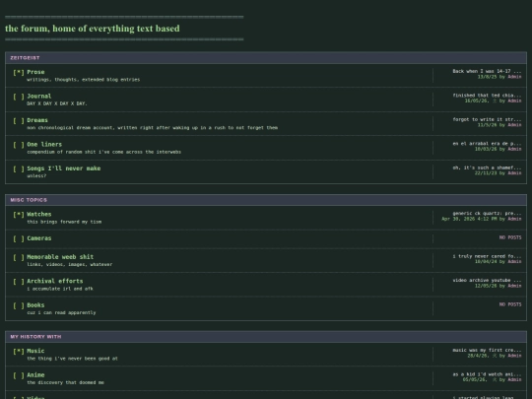Screen dimensions: 532x399
Task: Click 'NO POSTS' label in Cameras row
Action: click(x=510, y=237)
